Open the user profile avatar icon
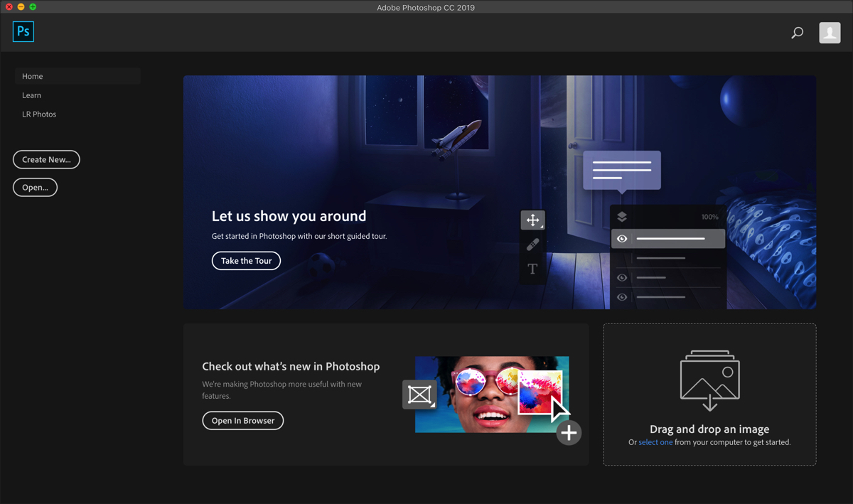This screenshot has width=853, height=504. pyautogui.click(x=830, y=33)
